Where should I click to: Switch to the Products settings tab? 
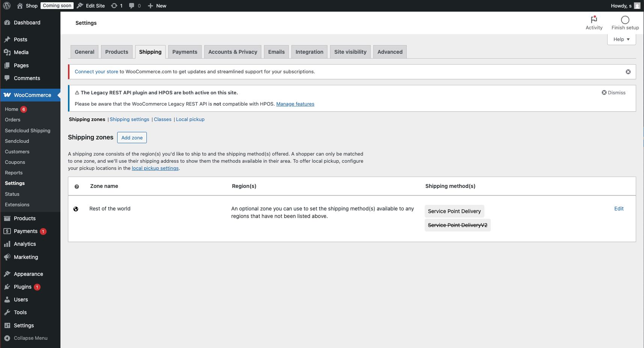(x=117, y=52)
